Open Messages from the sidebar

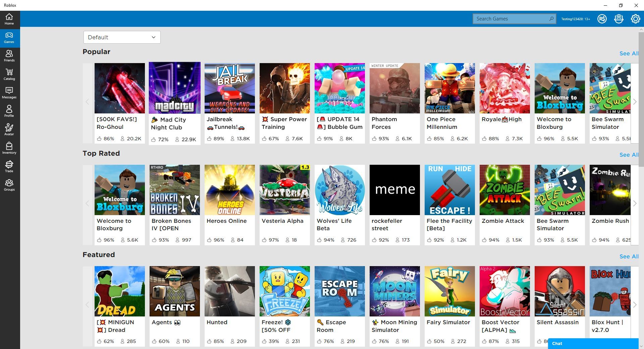point(9,93)
